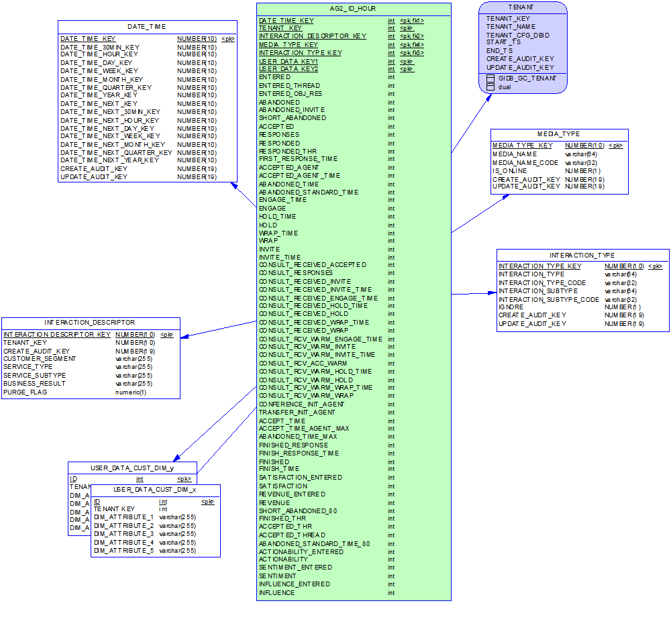The width and height of the screenshot is (671, 644).
Task: Click the DATE_TIME_30MIN_KEY column in DATE_TIME
Action: click(x=100, y=47)
